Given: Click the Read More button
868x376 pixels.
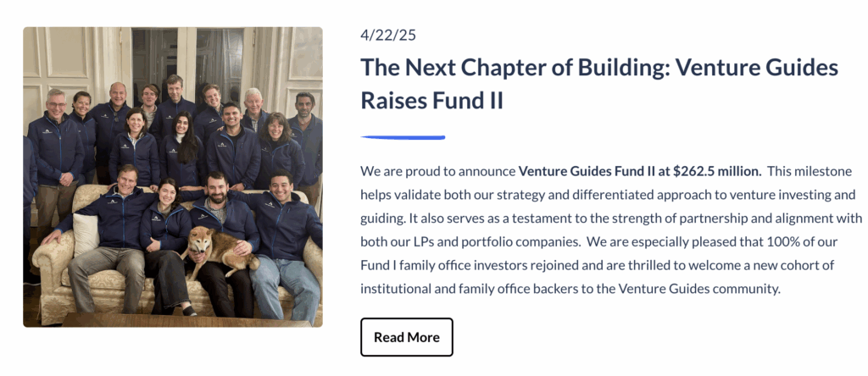Looking at the screenshot, I should tap(407, 337).
